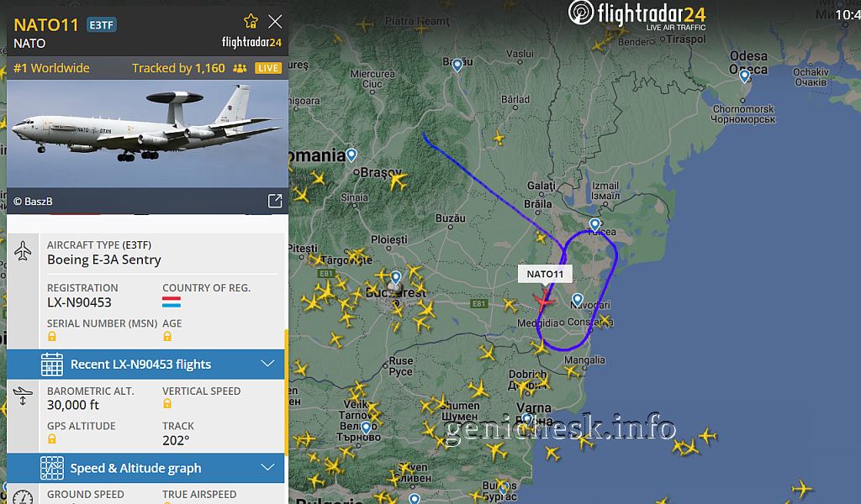Click the E3TF aircraft type badge

102,24
